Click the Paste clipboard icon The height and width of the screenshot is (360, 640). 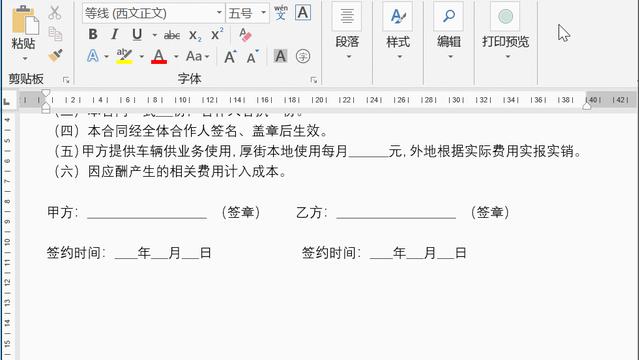24,20
